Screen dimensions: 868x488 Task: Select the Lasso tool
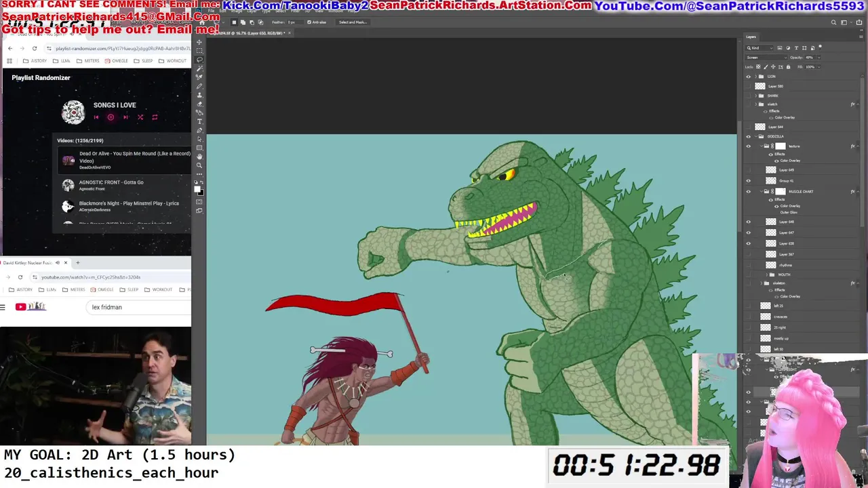click(x=199, y=60)
